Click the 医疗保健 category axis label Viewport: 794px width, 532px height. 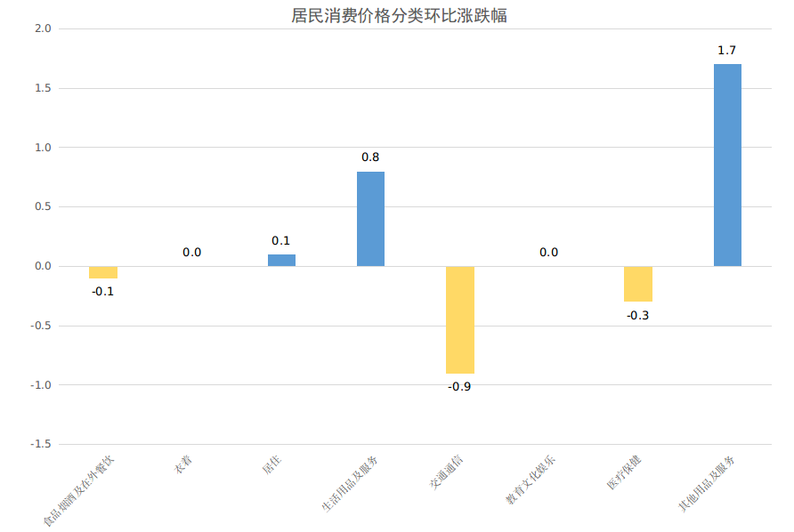(x=625, y=474)
